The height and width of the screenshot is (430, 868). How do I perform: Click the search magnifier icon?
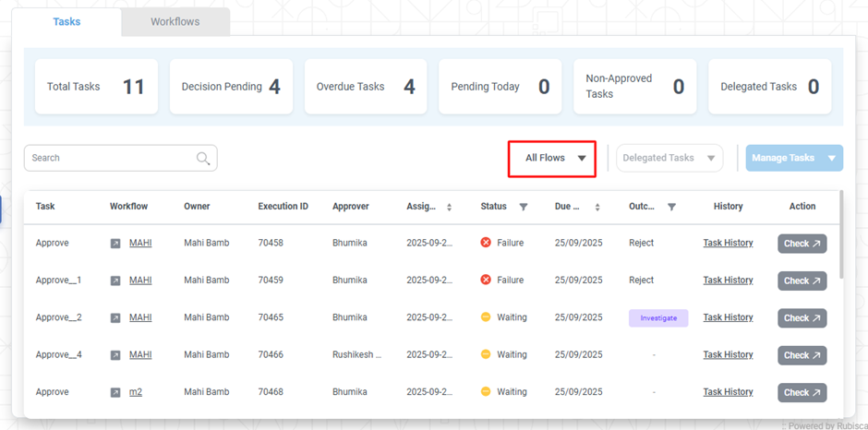point(203,159)
